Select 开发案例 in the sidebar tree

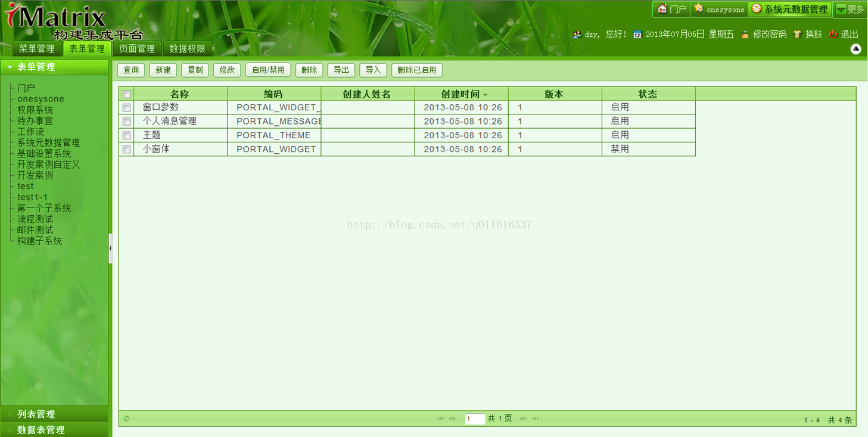pos(35,175)
